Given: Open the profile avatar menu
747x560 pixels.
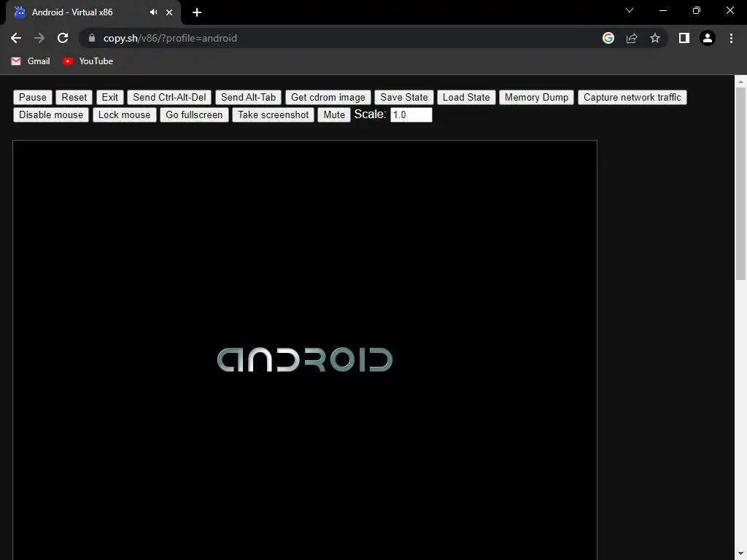Looking at the screenshot, I should pyautogui.click(x=708, y=38).
